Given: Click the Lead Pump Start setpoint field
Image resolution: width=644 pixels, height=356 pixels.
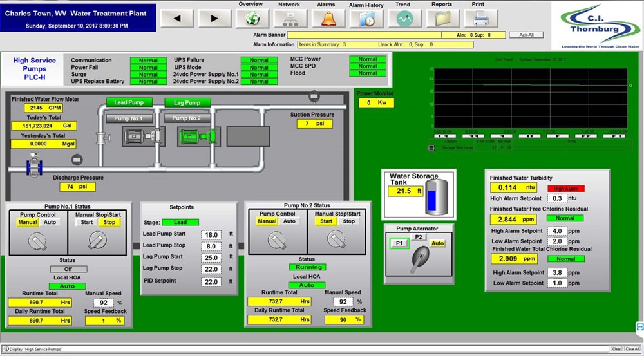Looking at the screenshot, I should (x=212, y=235).
